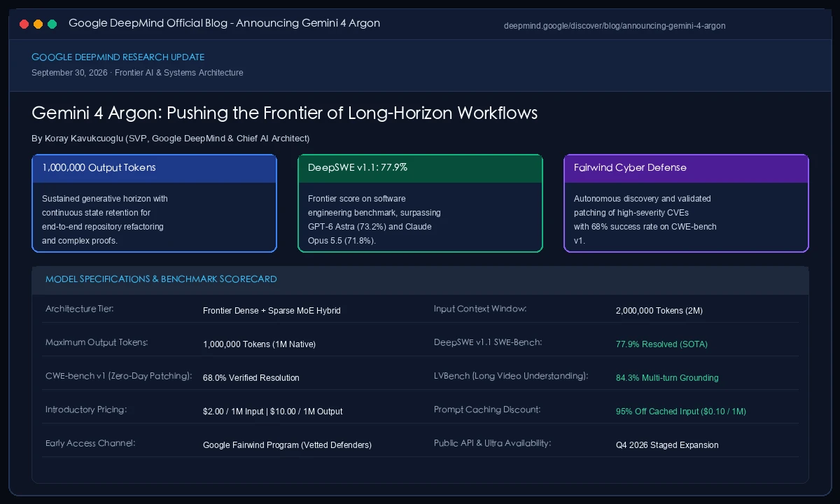Click the red close window dot

pos(24,24)
